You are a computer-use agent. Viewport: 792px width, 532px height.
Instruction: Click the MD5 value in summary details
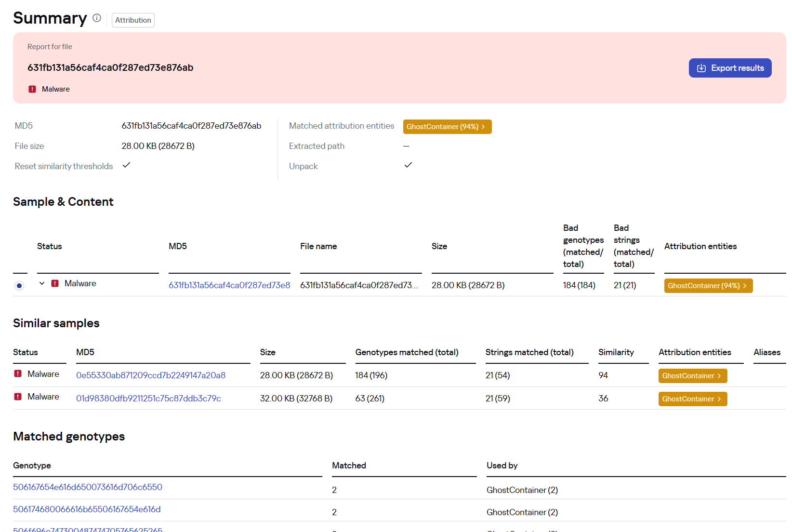[191, 126]
